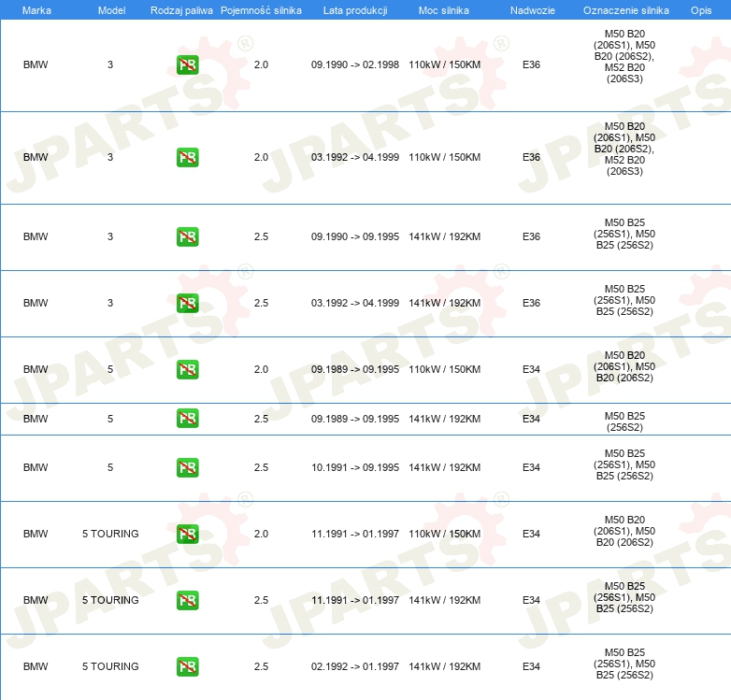Click the fuel icon in 5 TOURING 2.0 row
The width and height of the screenshot is (731, 700).
(187, 534)
